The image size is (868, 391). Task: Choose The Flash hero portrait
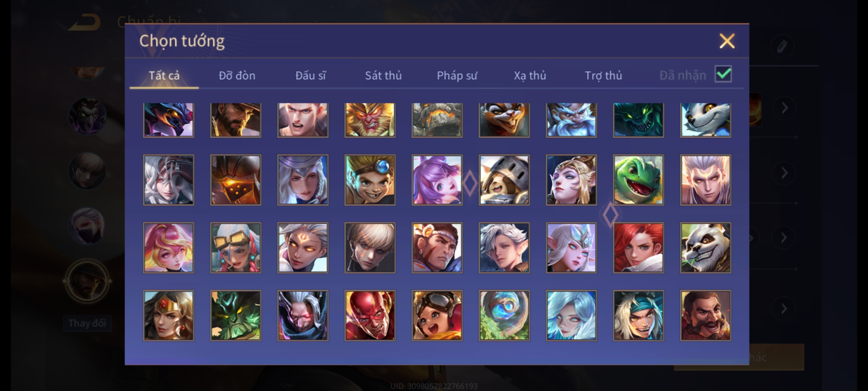click(x=370, y=315)
